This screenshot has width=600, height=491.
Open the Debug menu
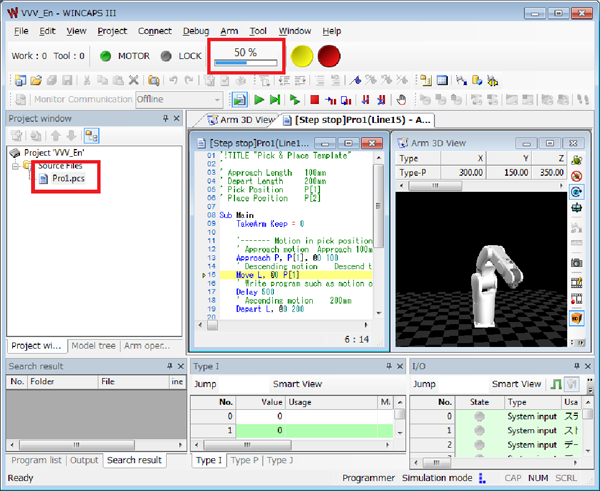point(197,31)
